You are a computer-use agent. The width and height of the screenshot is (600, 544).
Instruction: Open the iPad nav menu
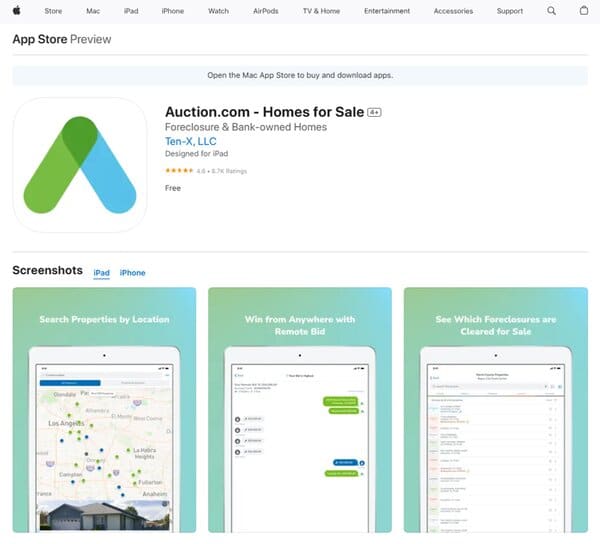point(131,11)
